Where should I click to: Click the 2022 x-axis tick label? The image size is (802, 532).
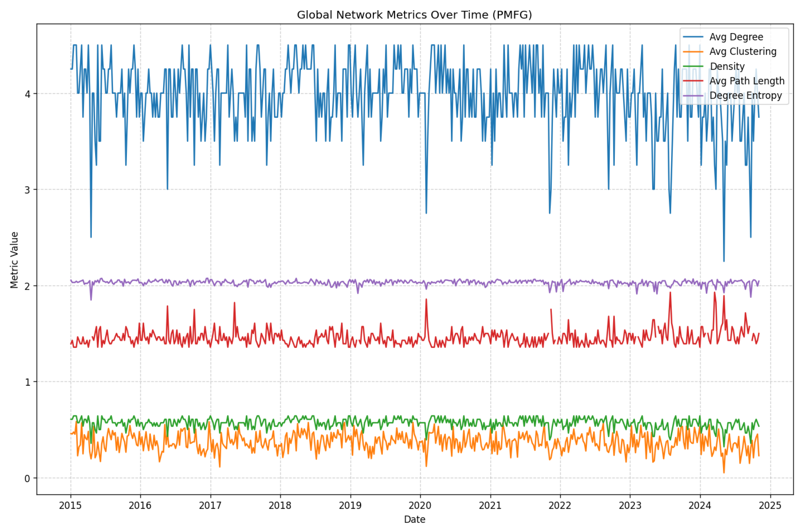(560, 506)
